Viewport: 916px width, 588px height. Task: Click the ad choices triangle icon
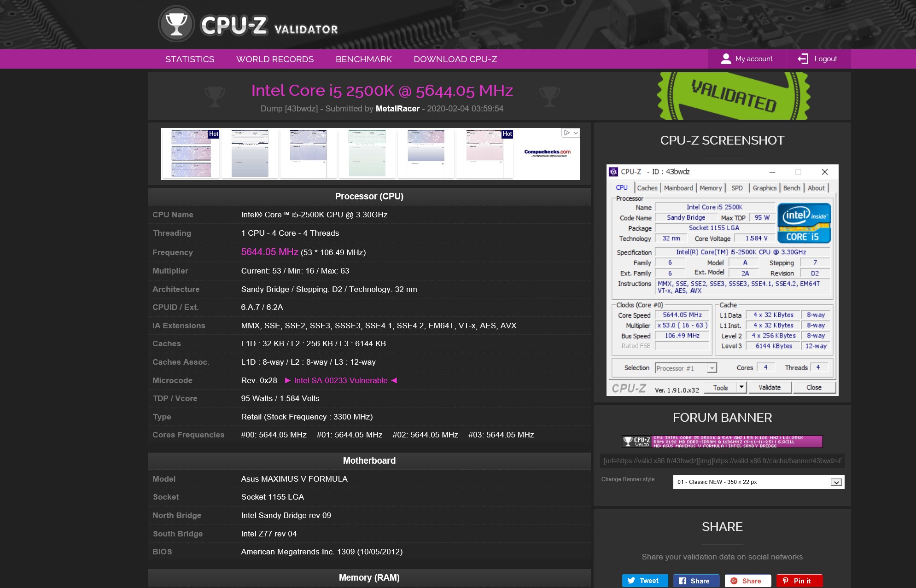566,133
